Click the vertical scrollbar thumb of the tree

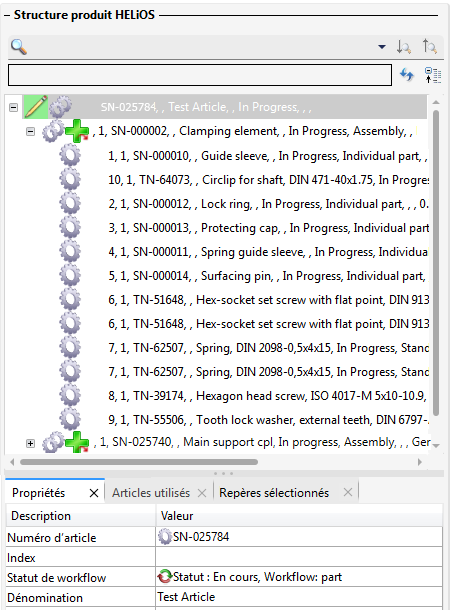pos(436,263)
